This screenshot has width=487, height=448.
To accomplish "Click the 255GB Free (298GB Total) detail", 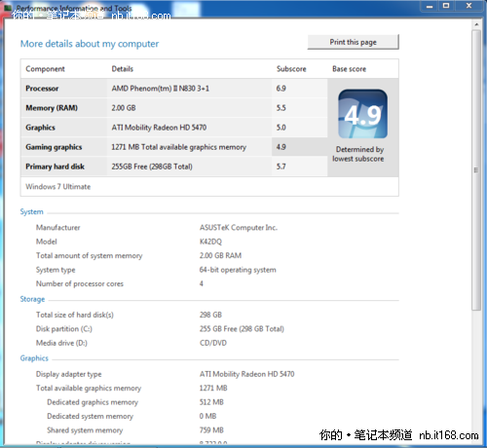I will 152,167.
